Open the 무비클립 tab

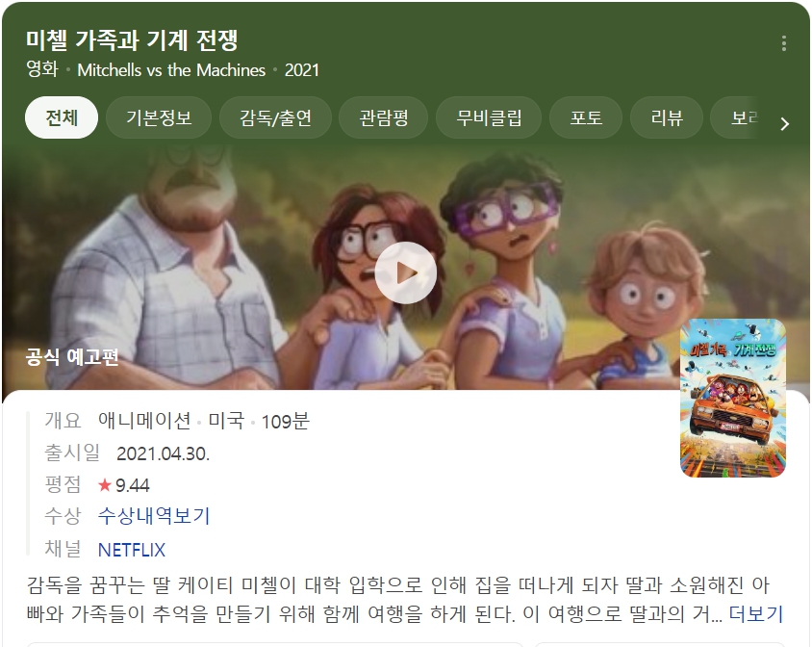[489, 117]
